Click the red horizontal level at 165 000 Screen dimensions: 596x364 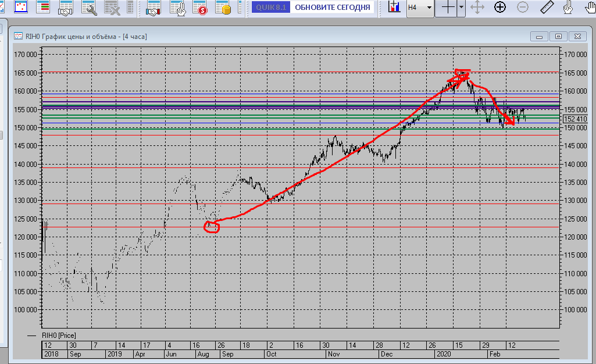coord(300,72)
